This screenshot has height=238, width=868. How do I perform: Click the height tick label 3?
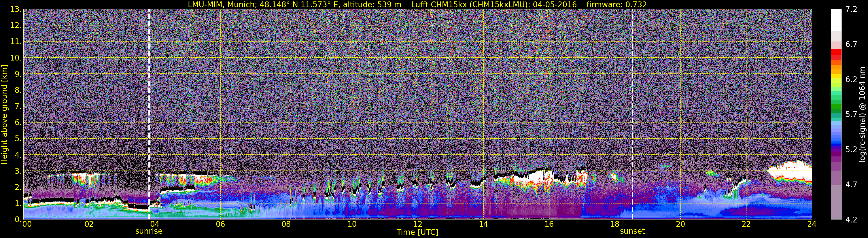pyautogui.click(x=18, y=171)
